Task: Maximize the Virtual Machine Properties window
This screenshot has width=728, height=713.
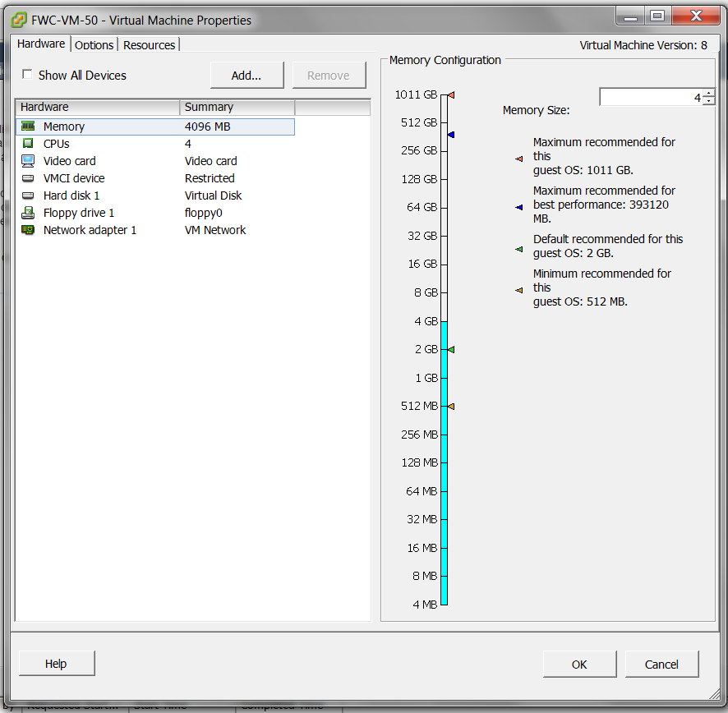Action: coord(657,16)
